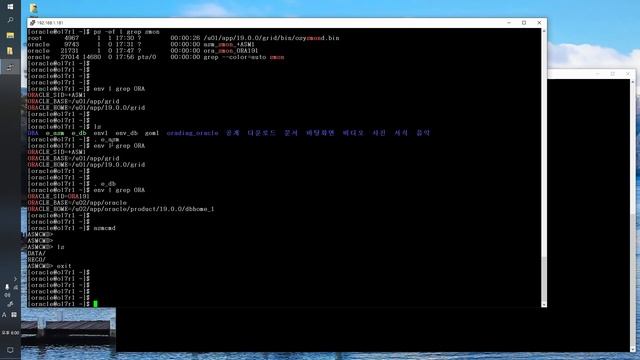
Task: Click the IME pad grid icon
Action: click(x=14, y=315)
